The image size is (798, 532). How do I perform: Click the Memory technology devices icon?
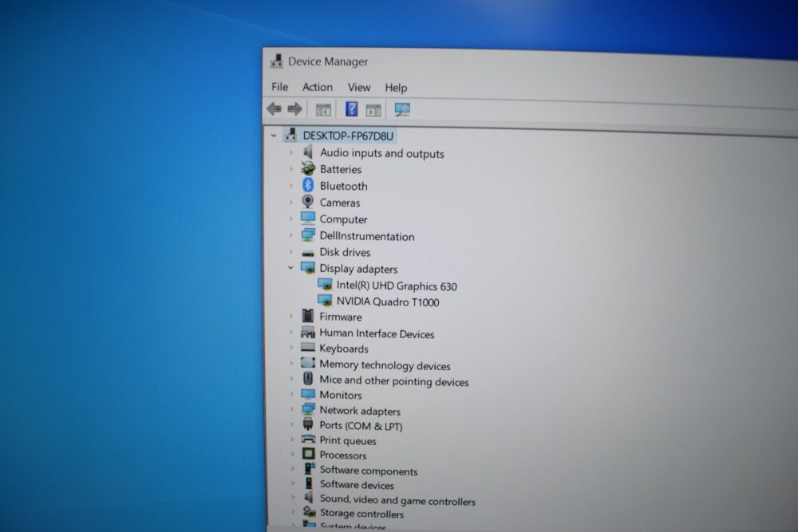pyautogui.click(x=308, y=363)
